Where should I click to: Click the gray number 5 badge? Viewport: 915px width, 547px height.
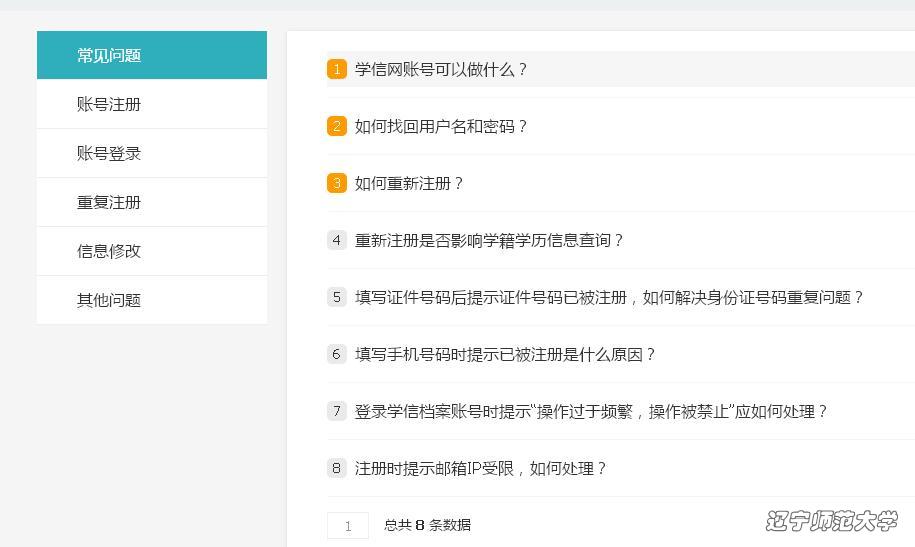click(337, 297)
